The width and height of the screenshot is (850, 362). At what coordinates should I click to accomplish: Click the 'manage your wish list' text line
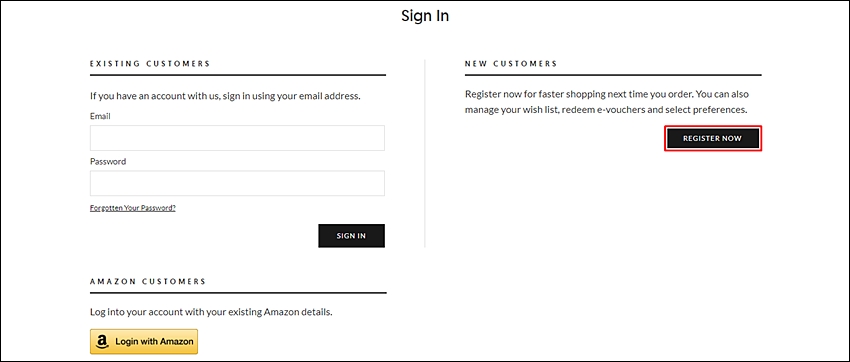[606, 109]
